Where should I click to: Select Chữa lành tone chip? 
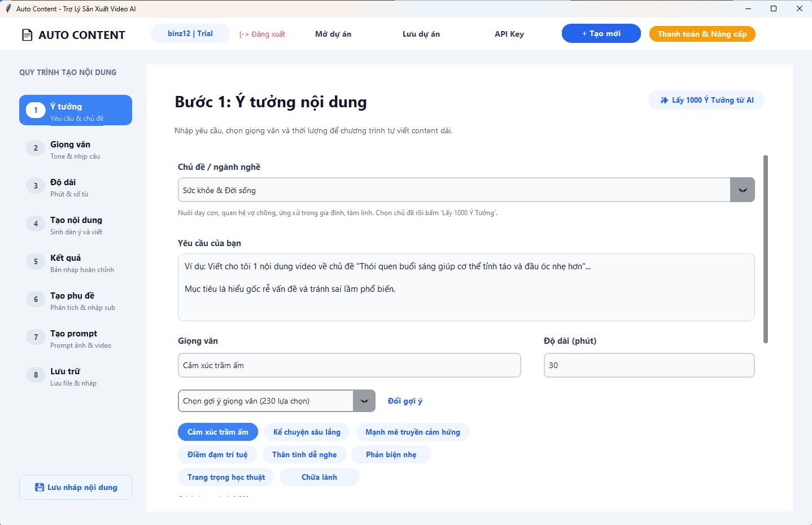click(x=320, y=477)
